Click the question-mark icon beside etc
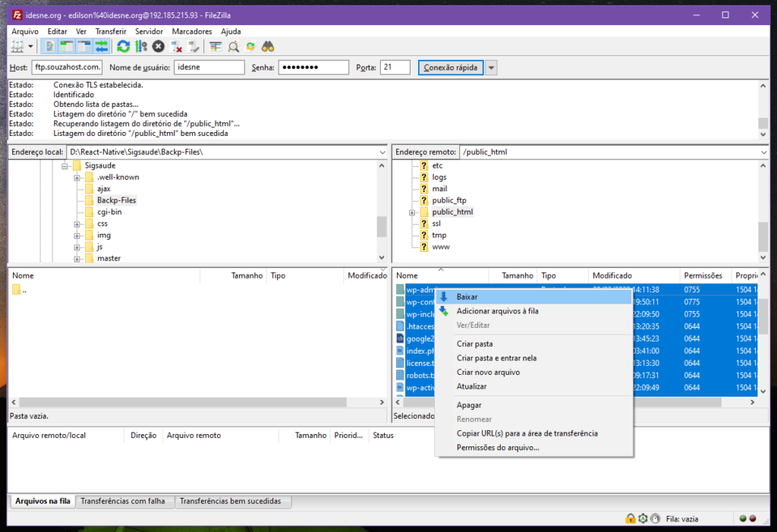The image size is (777, 532). [x=424, y=165]
